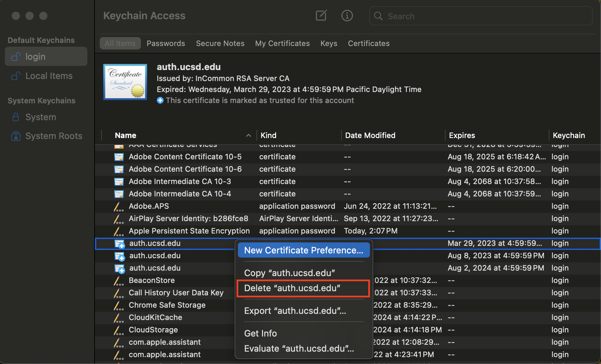Click the certificate icon on the selected auth.ucsd.edu row
Image resolution: width=601 pixels, height=364 pixels.
pos(119,243)
